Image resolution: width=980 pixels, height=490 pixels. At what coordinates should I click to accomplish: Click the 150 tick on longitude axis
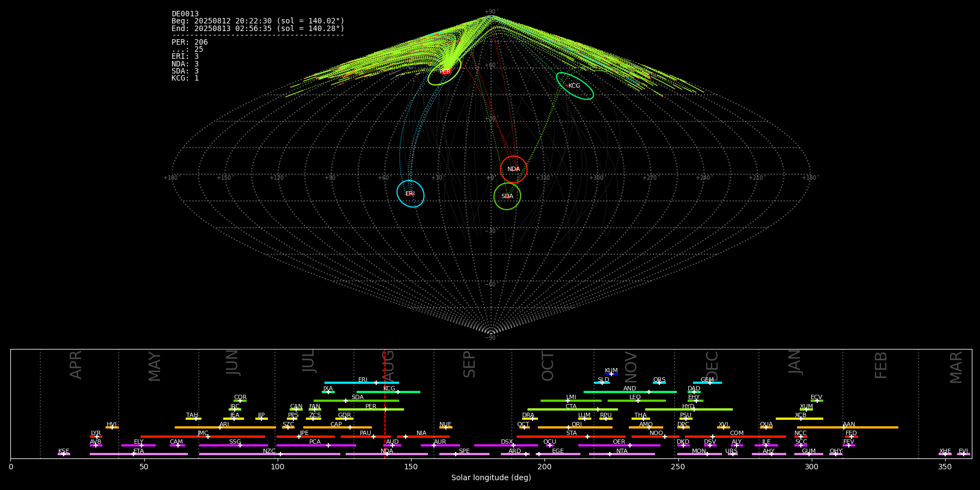[411, 467]
